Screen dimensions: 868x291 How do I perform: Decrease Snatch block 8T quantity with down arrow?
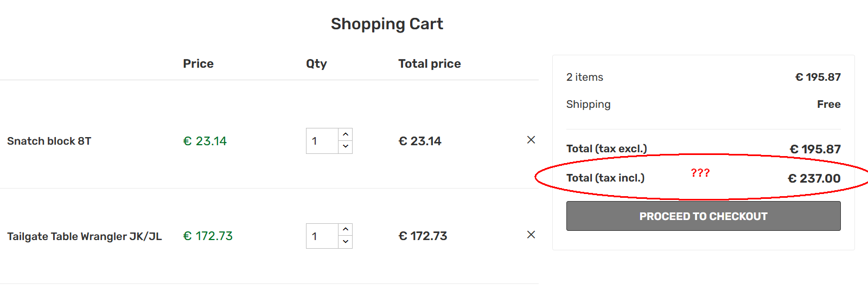click(x=346, y=147)
